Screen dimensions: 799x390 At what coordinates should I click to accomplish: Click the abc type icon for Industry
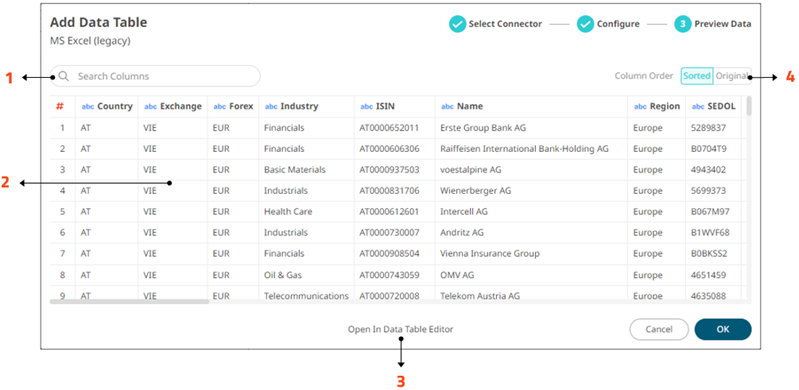271,107
